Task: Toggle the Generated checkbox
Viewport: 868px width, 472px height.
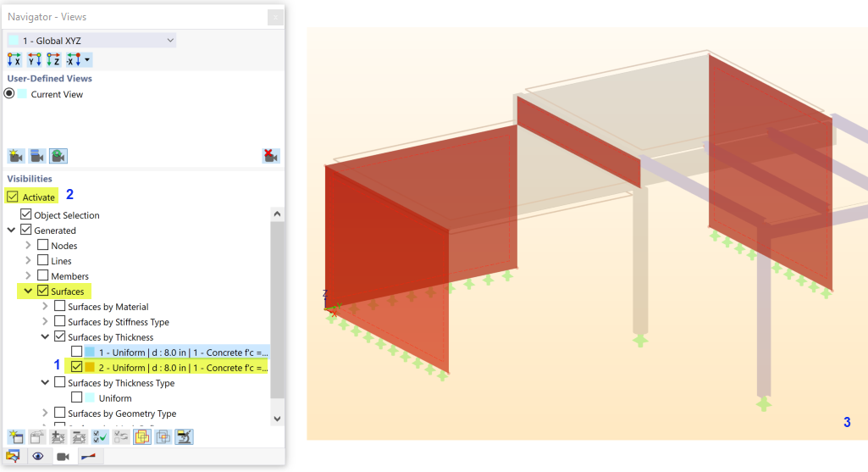Action: 26,230
